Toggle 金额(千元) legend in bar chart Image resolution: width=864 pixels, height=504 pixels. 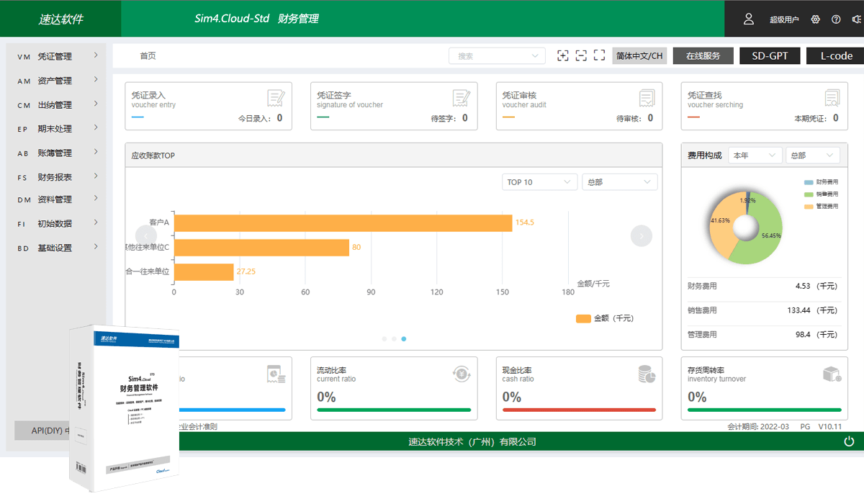605,318
